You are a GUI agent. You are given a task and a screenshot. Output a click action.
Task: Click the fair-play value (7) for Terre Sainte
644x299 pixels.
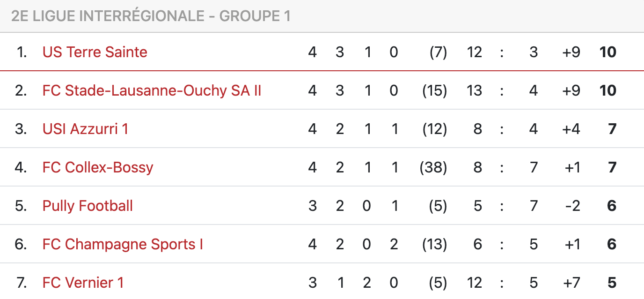(x=438, y=52)
